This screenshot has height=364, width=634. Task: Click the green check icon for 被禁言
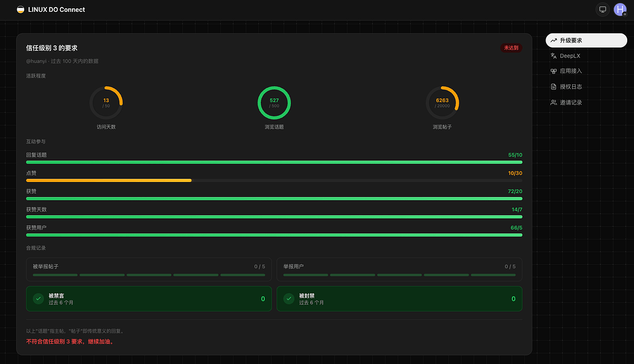pos(38,299)
